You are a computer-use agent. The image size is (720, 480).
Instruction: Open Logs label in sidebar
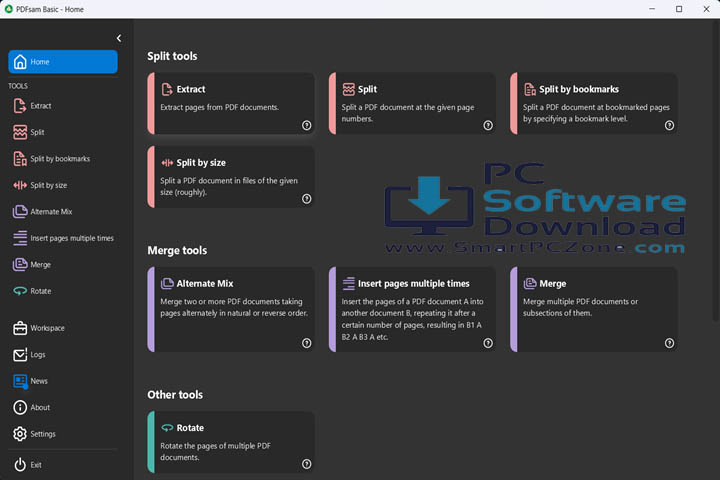tap(38, 355)
